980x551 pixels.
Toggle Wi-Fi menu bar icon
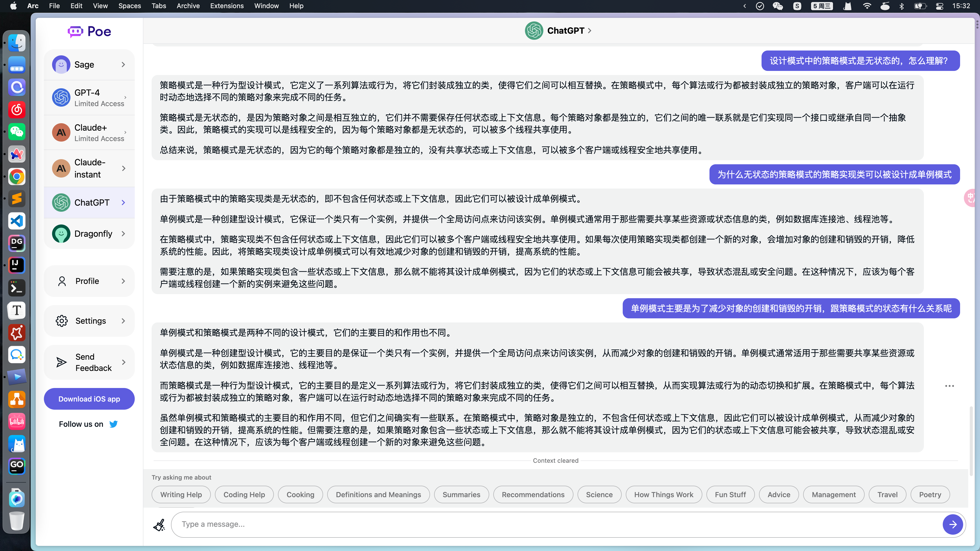click(x=867, y=6)
